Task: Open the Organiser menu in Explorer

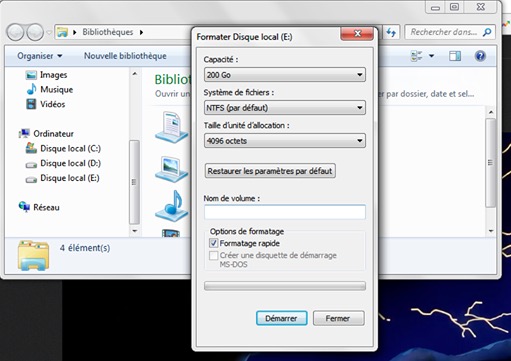Action: click(x=40, y=56)
